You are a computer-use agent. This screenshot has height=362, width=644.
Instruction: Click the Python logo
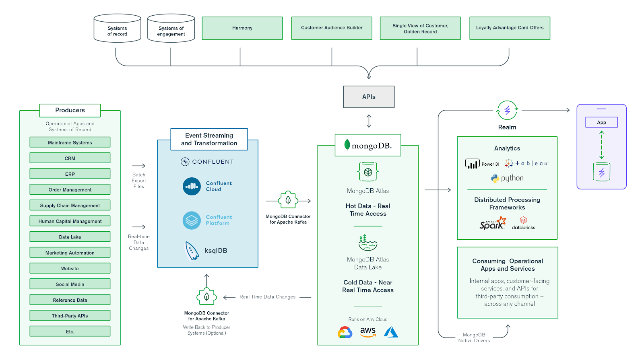(x=508, y=178)
